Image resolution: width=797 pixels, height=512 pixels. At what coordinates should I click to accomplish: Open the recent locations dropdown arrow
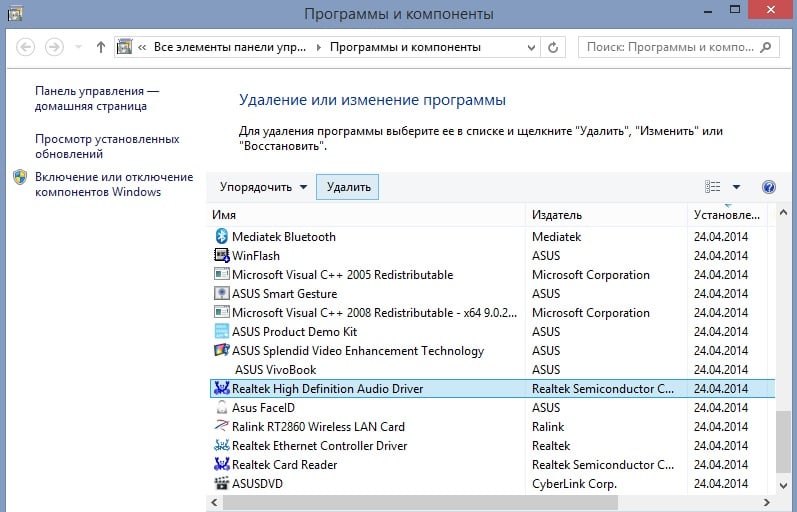(x=78, y=47)
